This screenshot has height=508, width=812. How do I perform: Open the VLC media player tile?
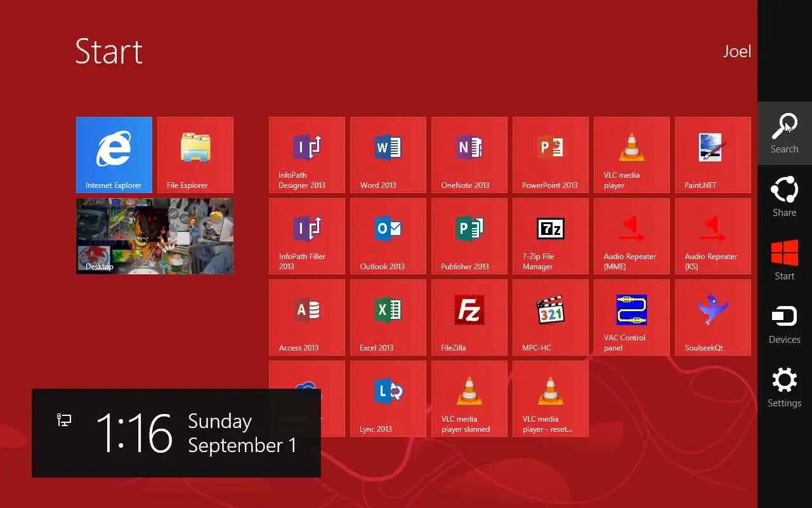coord(632,155)
